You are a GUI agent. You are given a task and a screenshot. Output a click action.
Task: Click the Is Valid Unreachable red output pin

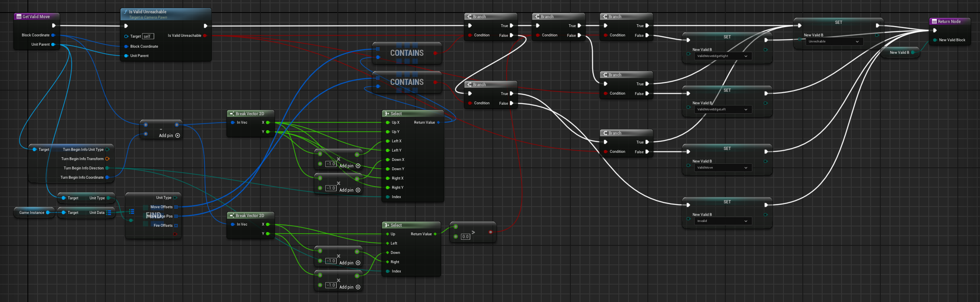coord(205,36)
